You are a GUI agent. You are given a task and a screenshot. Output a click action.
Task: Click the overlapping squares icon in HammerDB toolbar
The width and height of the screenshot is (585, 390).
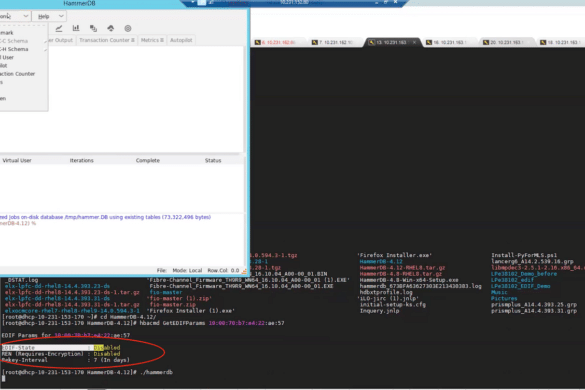(93, 28)
